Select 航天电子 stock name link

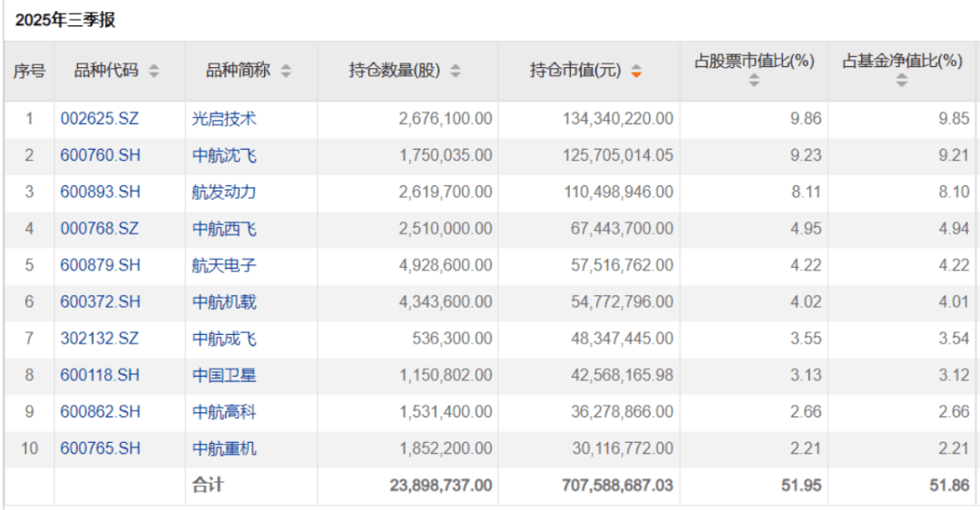(224, 265)
